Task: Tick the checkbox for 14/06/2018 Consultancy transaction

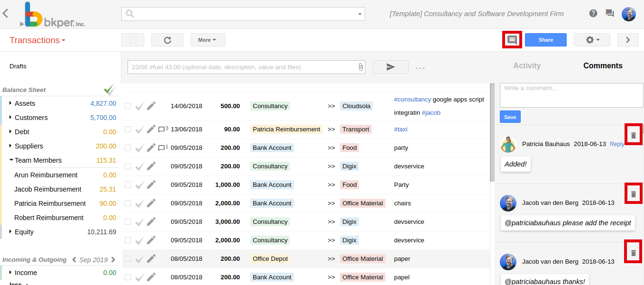Action: (128, 106)
